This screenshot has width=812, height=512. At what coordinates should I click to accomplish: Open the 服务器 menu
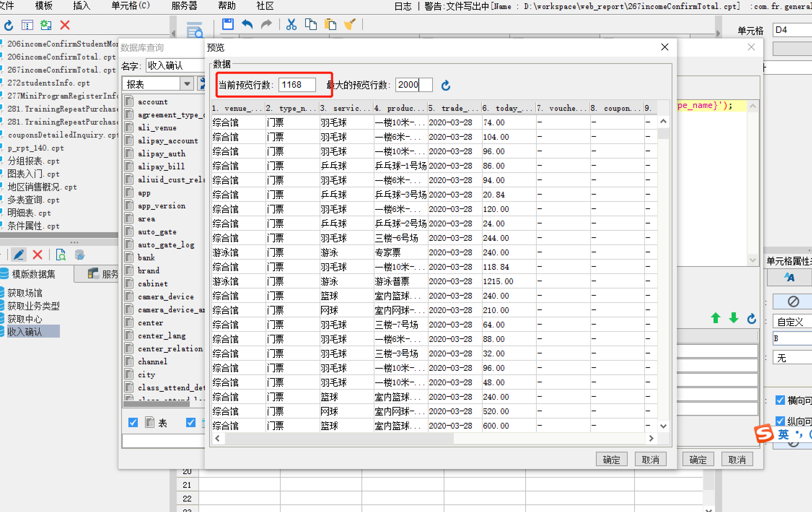point(184,6)
